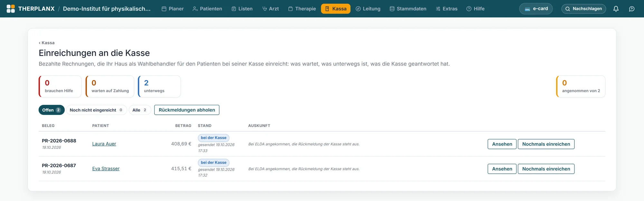Select the 'angenommen von 2' summary card
Screen dimensions: 644x201
click(x=581, y=87)
